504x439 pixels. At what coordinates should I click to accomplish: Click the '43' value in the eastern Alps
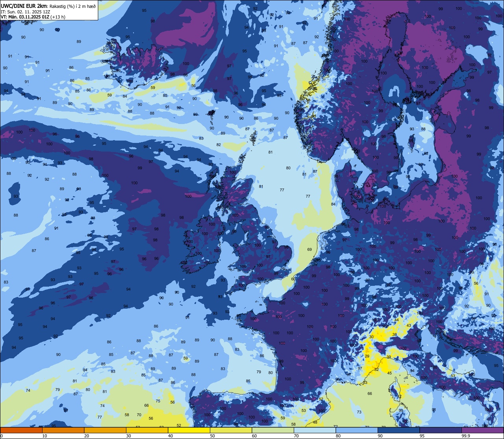(409, 325)
